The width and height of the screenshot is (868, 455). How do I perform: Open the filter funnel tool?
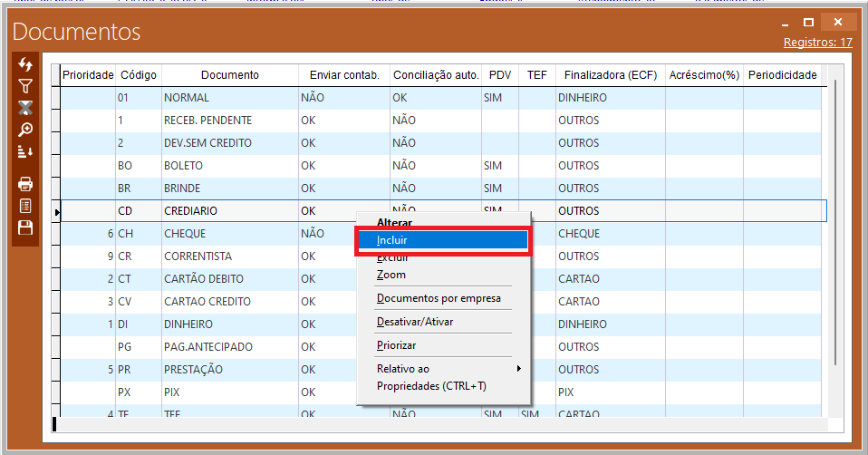tap(25, 87)
